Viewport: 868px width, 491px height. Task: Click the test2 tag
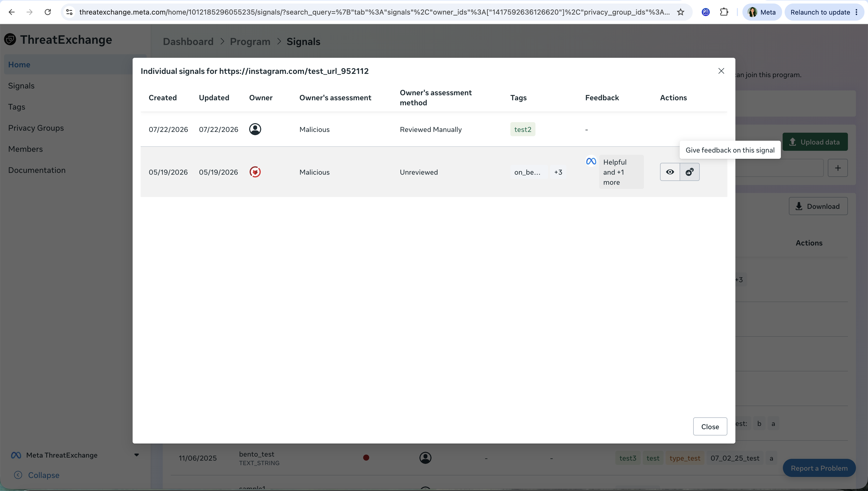pos(523,129)
